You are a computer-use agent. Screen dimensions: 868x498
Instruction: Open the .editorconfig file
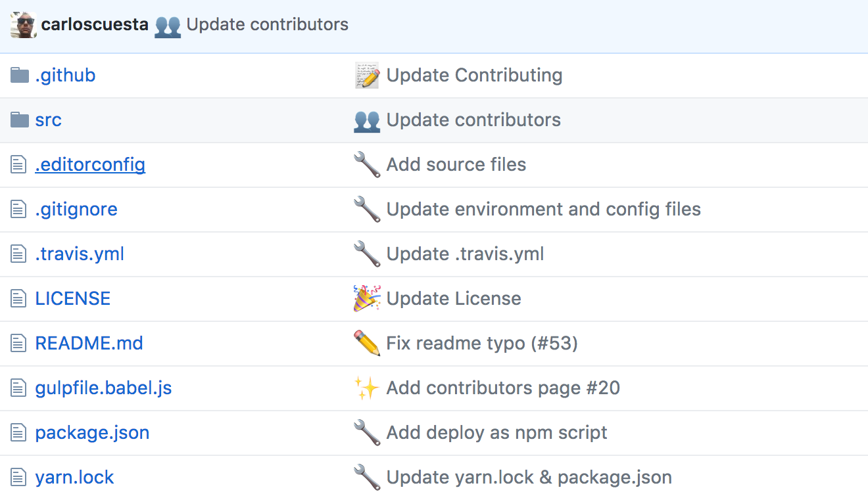[89, 164]
